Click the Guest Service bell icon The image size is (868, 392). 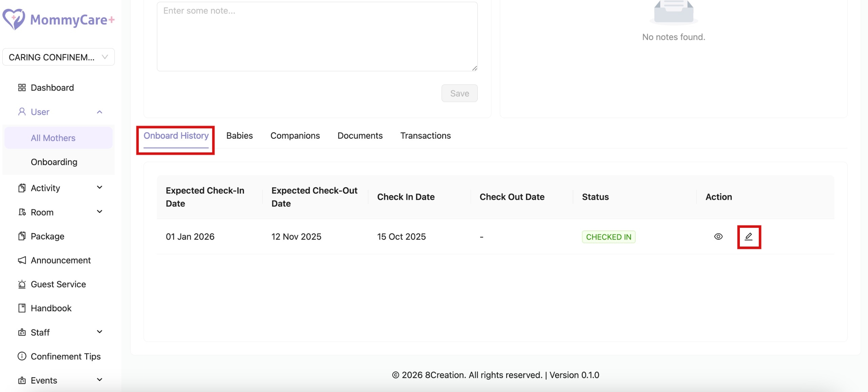22,284
